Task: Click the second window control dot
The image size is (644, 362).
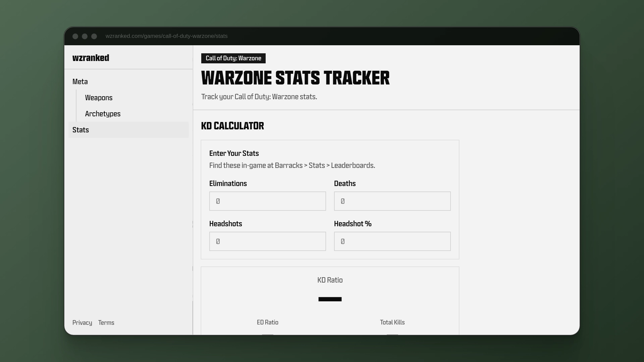Action: point(85,36)
